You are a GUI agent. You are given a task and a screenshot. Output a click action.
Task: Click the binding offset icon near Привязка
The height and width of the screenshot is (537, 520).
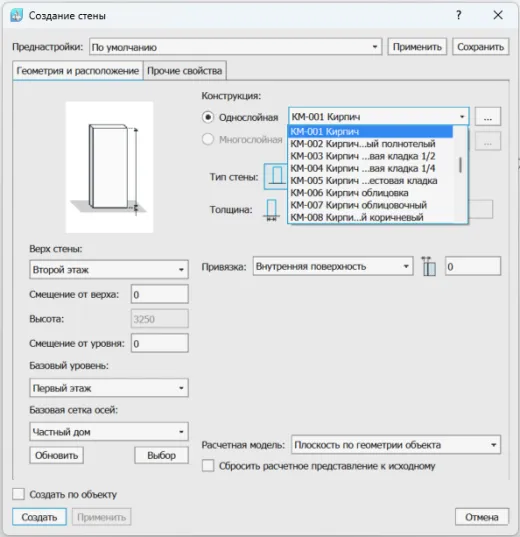[x=429, y=266]
